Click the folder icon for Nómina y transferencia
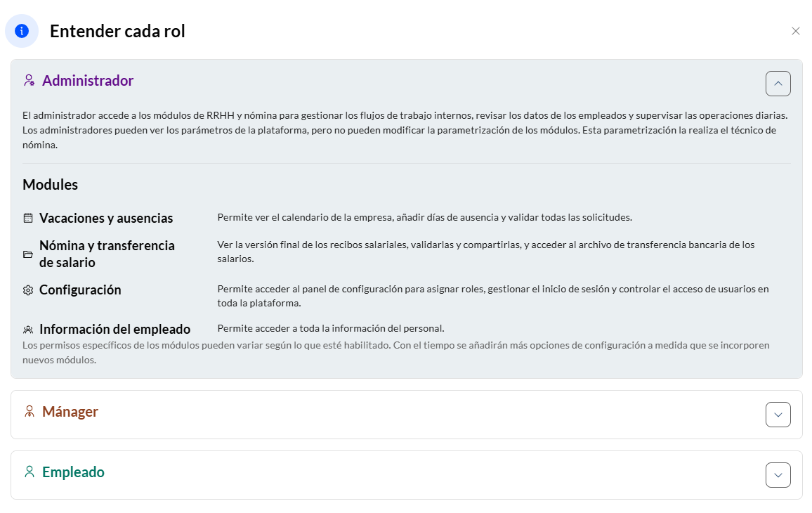812x513 pixels. click(x=28, y=254)
